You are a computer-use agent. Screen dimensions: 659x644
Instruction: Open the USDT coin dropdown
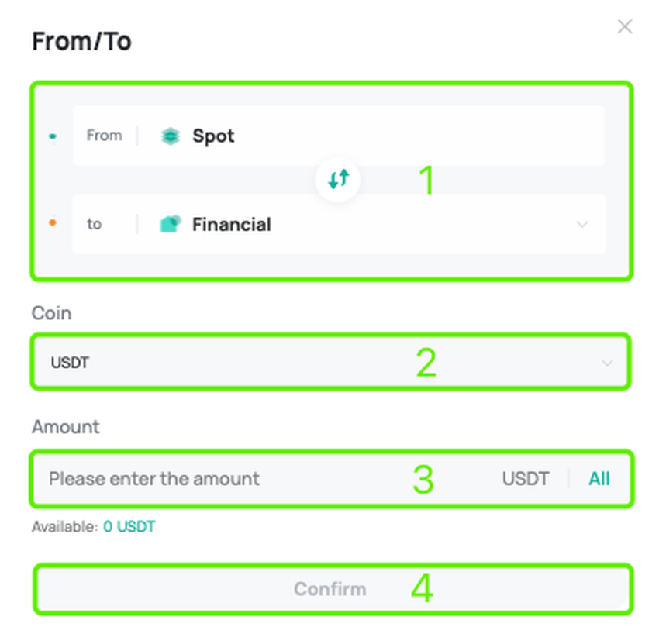tap(310, 362)
